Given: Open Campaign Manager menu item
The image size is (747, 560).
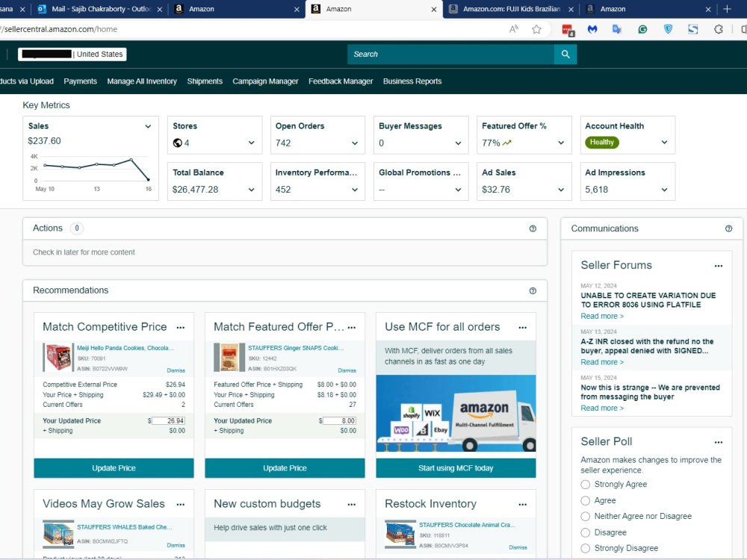Looking at the screenshot, I should 265,81.
